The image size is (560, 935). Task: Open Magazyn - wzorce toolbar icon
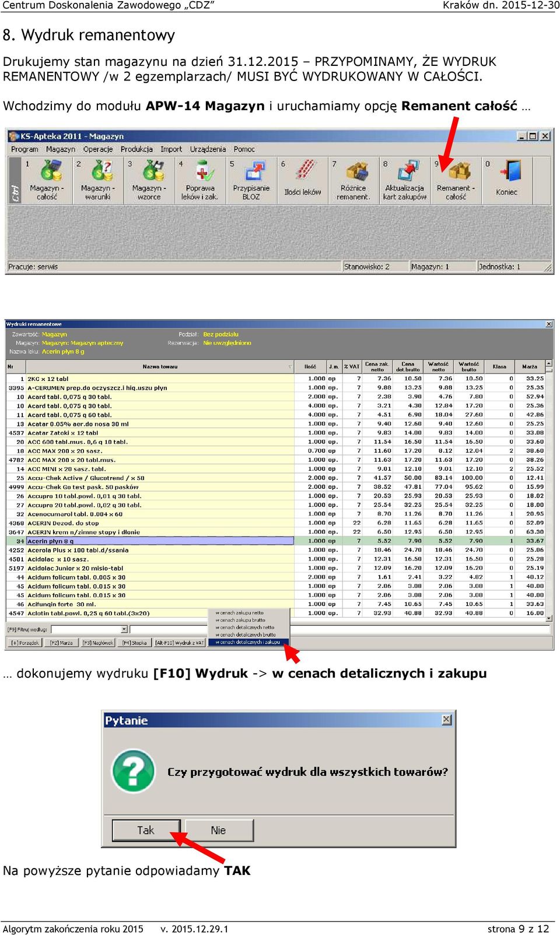click(149, 180)
